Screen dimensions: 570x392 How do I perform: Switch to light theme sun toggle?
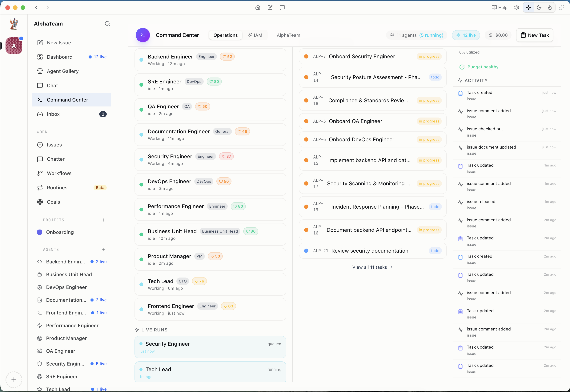tap(528, 7)
